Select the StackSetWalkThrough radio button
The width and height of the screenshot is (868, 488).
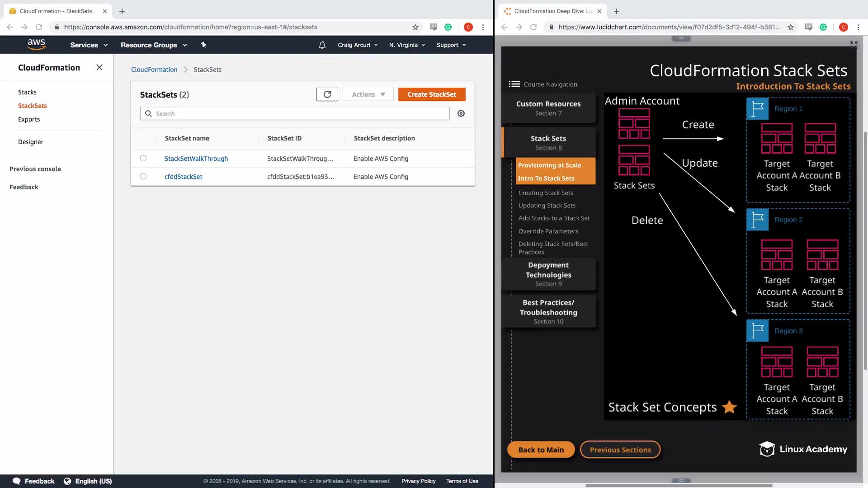(x=143, y=158)
